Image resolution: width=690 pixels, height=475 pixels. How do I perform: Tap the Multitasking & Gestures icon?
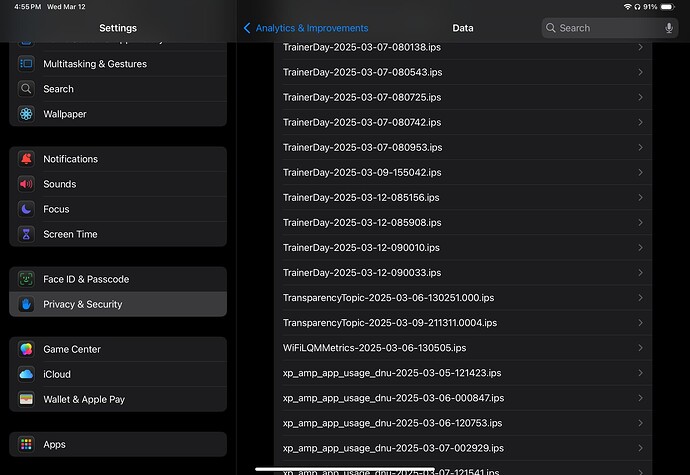coord(26,64)
